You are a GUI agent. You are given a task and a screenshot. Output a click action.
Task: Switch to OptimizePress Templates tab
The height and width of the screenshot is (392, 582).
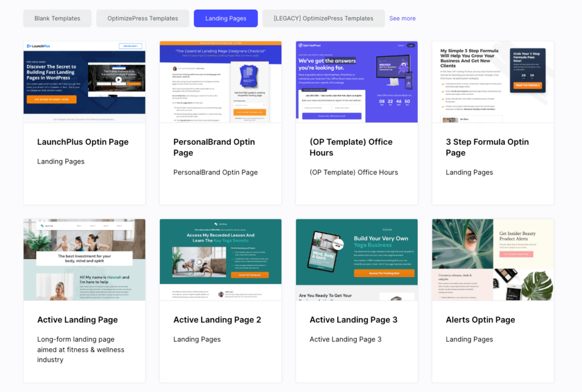(143, 19)
